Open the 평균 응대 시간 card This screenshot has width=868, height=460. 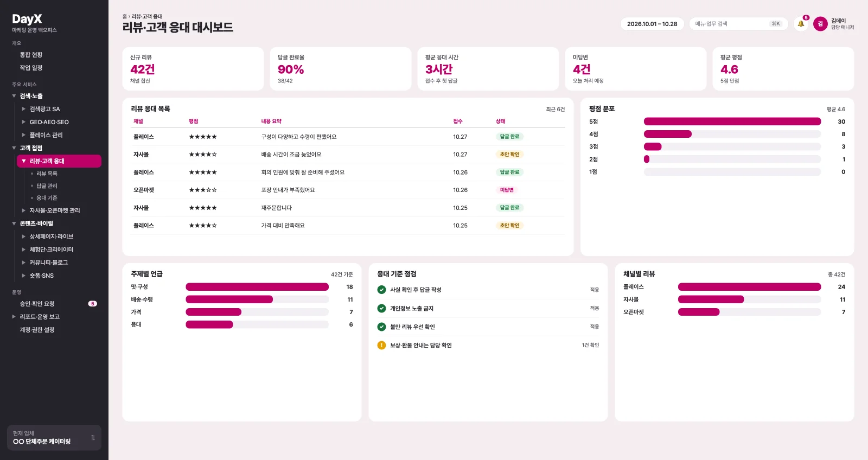(488, 69)
